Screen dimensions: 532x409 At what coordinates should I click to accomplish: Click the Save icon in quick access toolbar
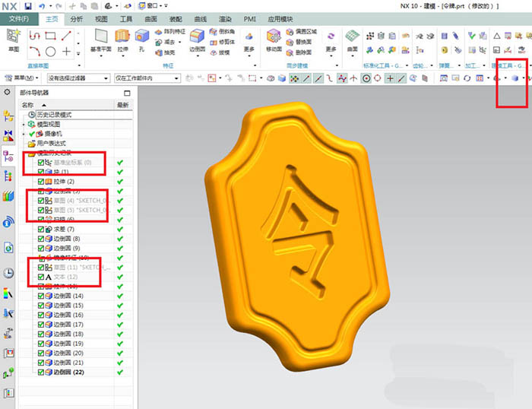[x=28, y=6]
